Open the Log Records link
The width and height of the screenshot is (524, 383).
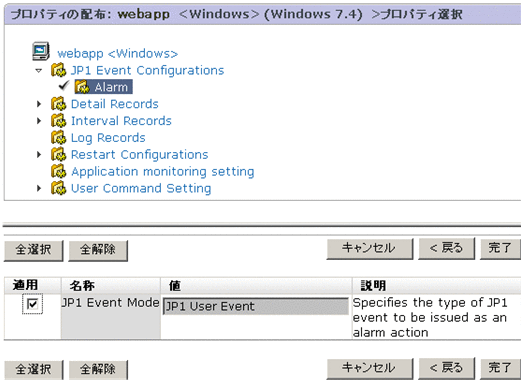click(108, 138)
